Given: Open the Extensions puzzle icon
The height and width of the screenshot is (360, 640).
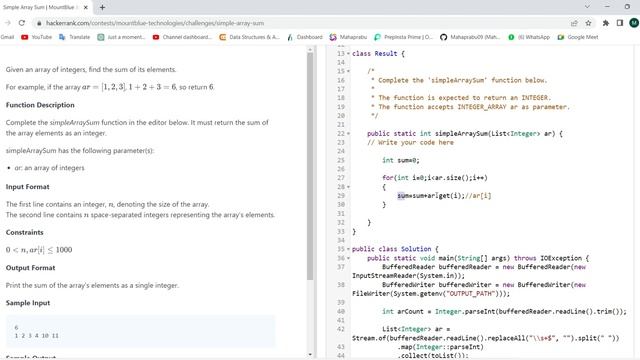Looking at the screenshot, I should [606, 23].
